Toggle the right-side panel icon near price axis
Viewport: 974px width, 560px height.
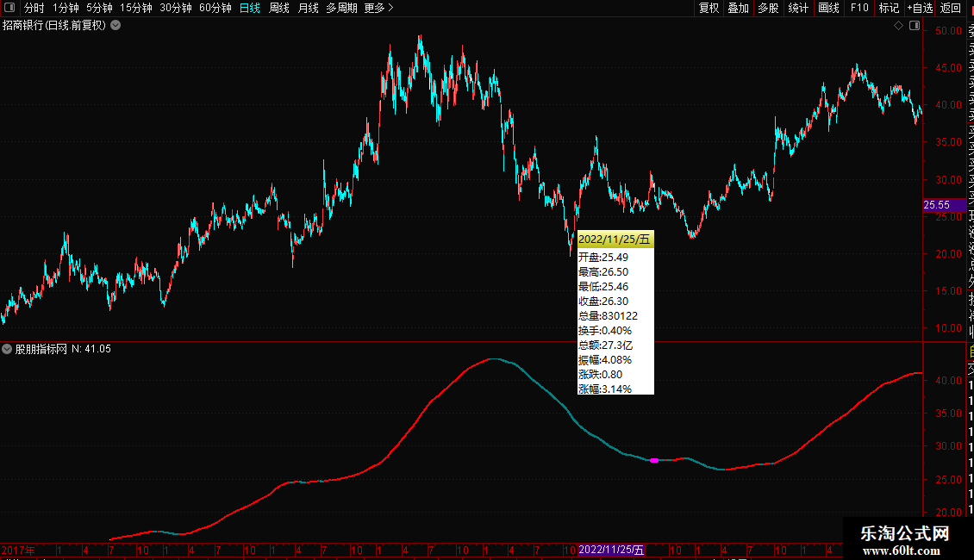pyautogui.click(x=914, y=26)
